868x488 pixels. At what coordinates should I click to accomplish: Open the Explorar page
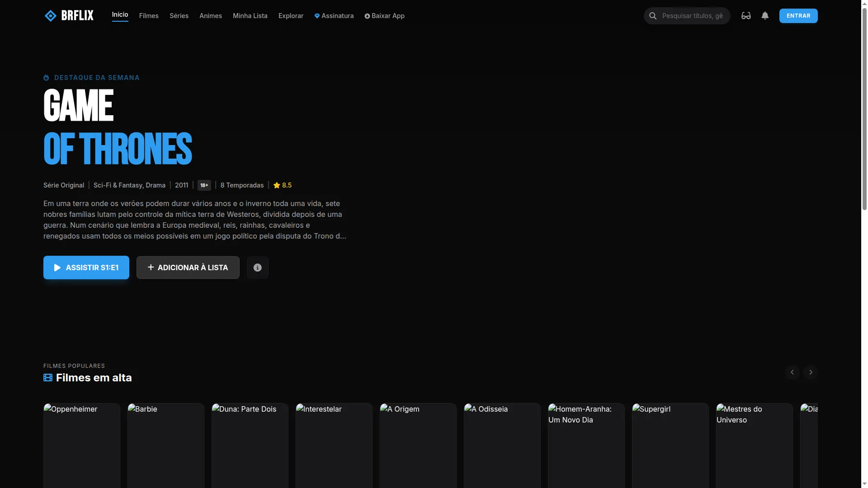[x=291, y=16]
